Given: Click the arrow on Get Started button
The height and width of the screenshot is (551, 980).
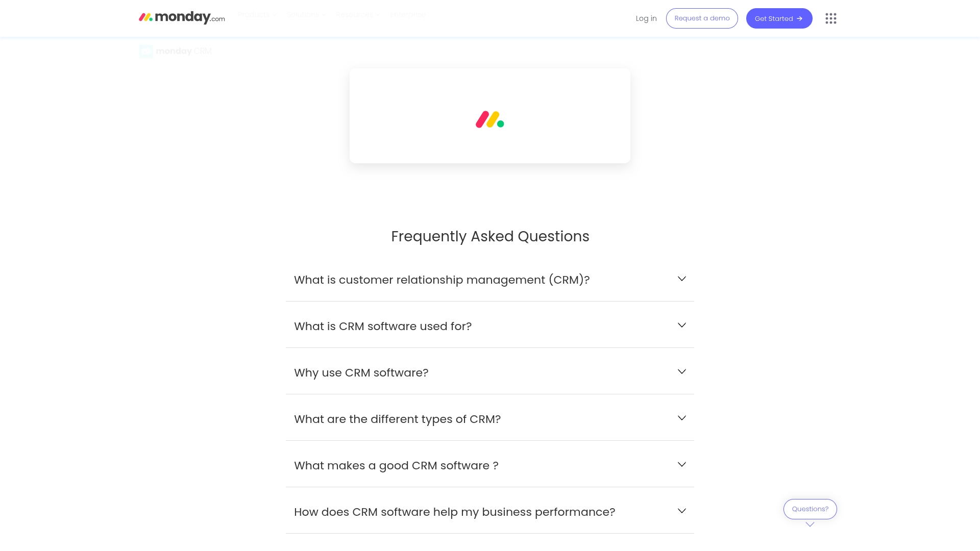Looking at the screenshot, I should click(800, 19).
